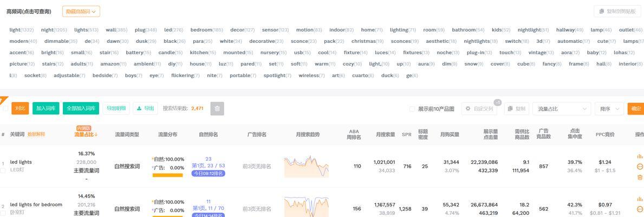Click the $0.97 PPC bid value
Viewport: 644px width, 217px height.
click(x=605, y=205)
